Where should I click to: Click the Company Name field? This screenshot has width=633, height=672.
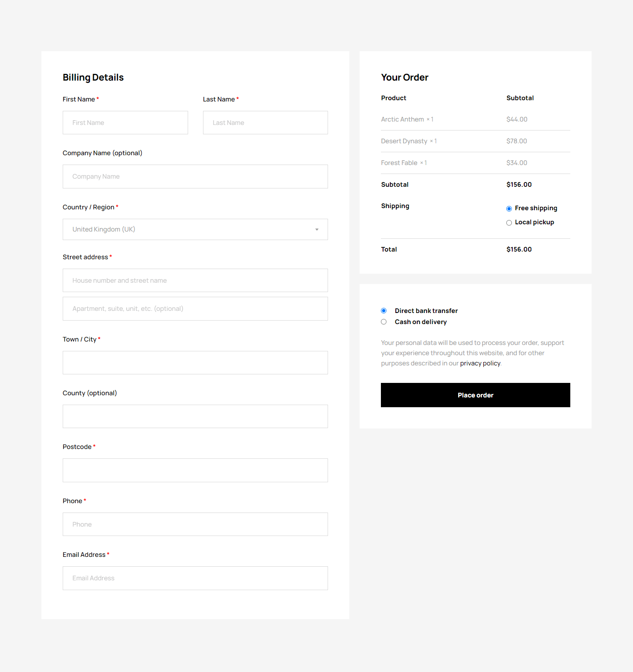pyautogui.click(x=195, y=177)
